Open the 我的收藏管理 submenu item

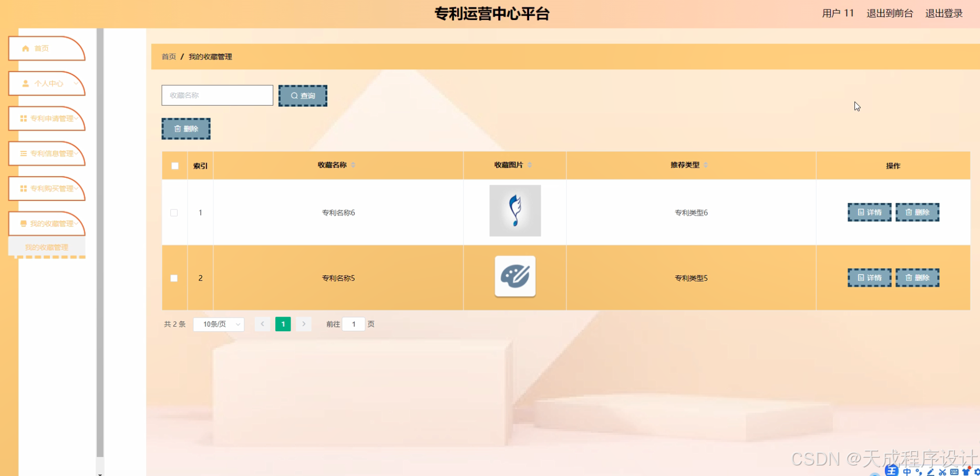point(47,247)
